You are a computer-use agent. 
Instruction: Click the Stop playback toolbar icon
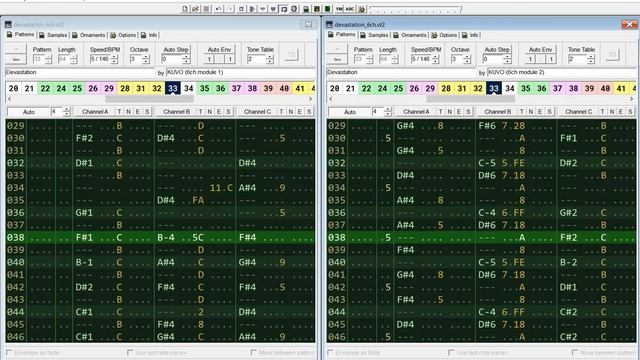tap(242, 9)
